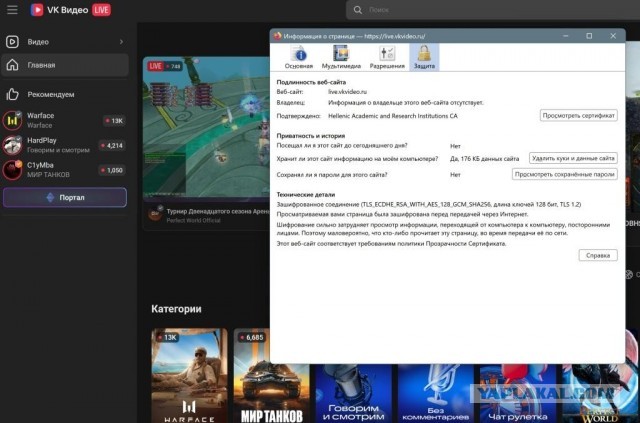The width and height of the screenshot is (640, 423).
Task: Open the Чат рулетка category
Action: pyautogui.click(x=518, y=394)
